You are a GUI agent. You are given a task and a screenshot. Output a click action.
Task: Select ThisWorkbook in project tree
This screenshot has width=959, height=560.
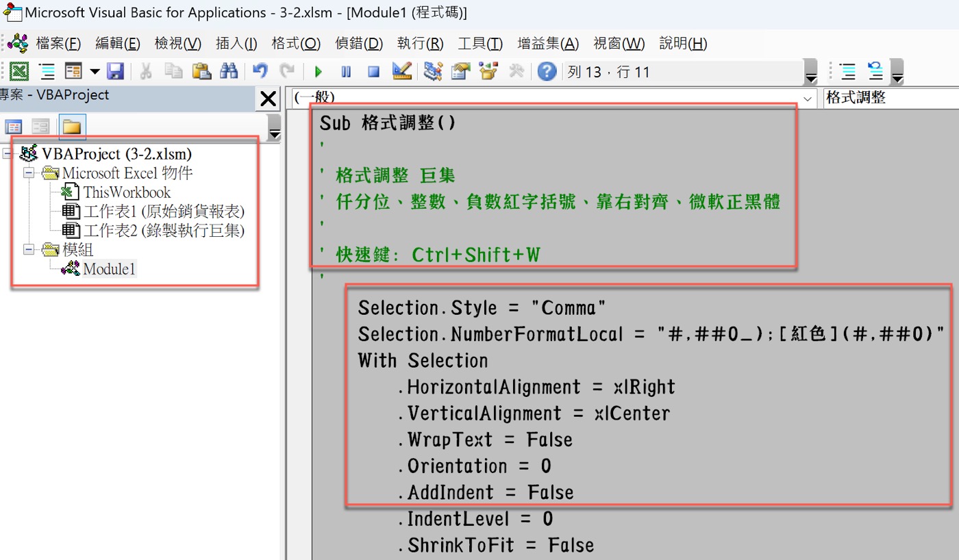click(127, 192)
